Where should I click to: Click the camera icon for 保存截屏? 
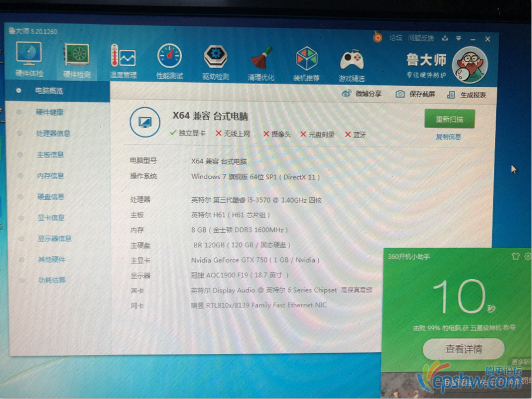pos(400,94)
